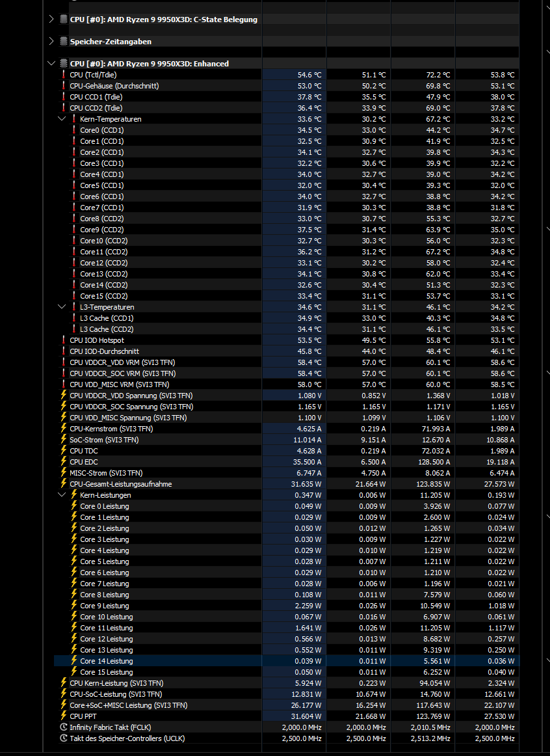Viewport: 550px width, 756px height.
Task: Select CPU VDD_MISC Spannung row
Action: point(286,418)
